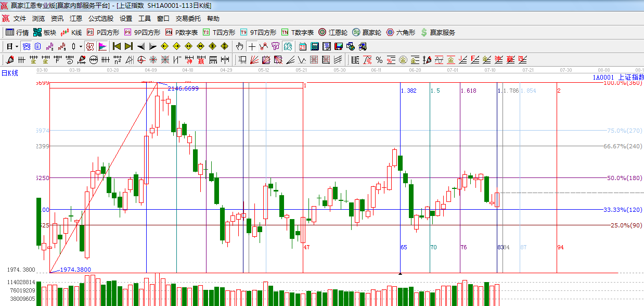Expand the candlestick chart type dropdown arrow

(x=81, y=46)
